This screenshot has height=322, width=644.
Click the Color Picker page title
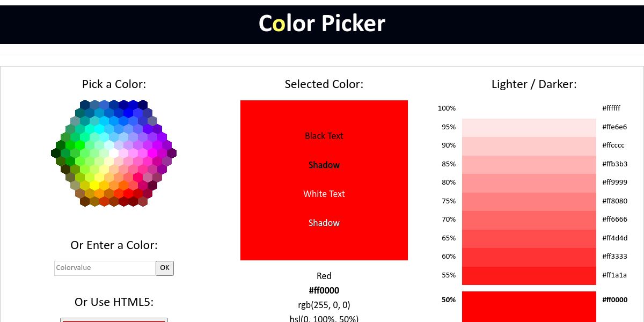click(322, 24)
